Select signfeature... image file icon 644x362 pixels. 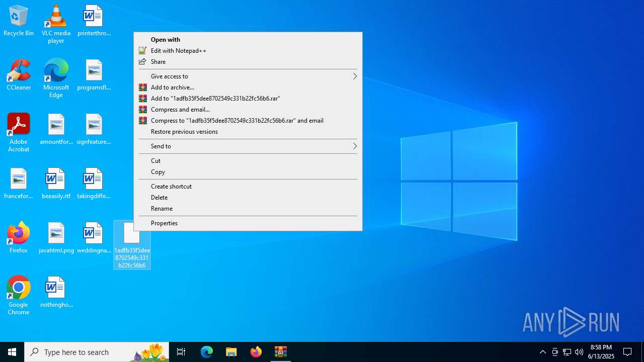click(94, 130)
